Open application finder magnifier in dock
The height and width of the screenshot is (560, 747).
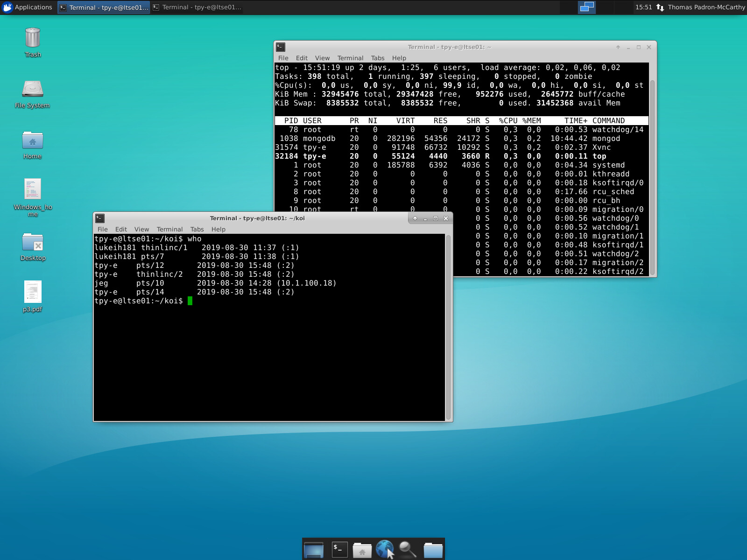408,549
